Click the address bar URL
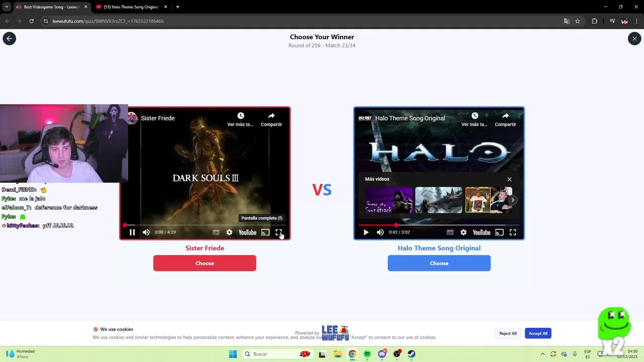 click(108, 21)
